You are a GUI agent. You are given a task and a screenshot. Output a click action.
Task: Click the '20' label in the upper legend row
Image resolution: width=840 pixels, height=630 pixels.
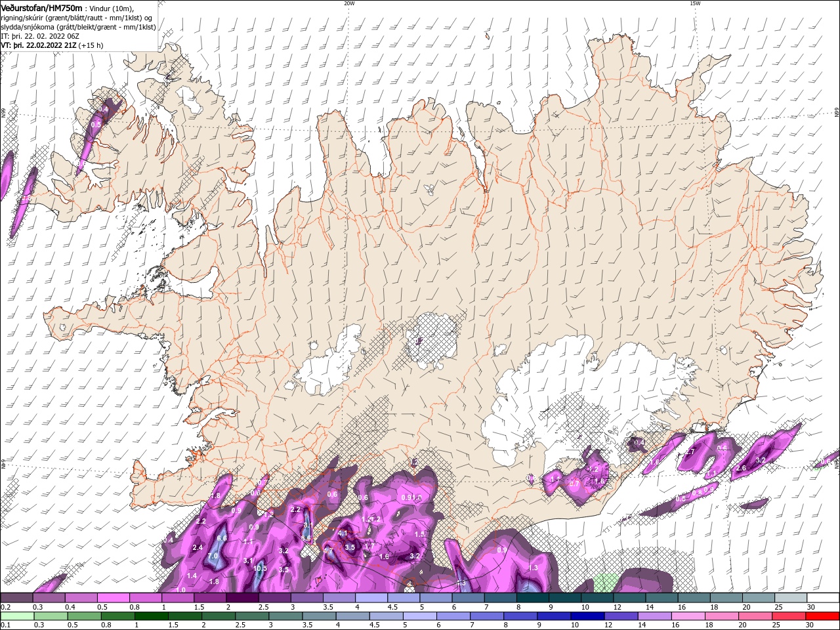coord(746,607)
